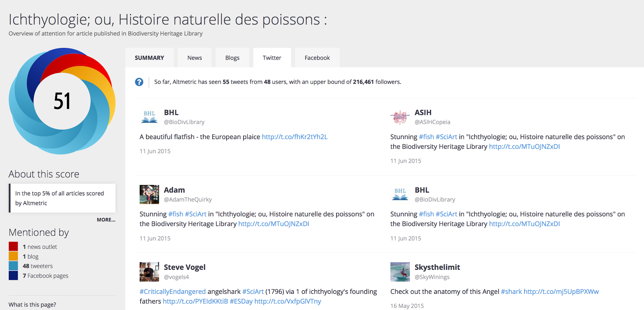Screen dimensions: 644x310
Task: Expand score details with MORE...
Action: [106, 220]
